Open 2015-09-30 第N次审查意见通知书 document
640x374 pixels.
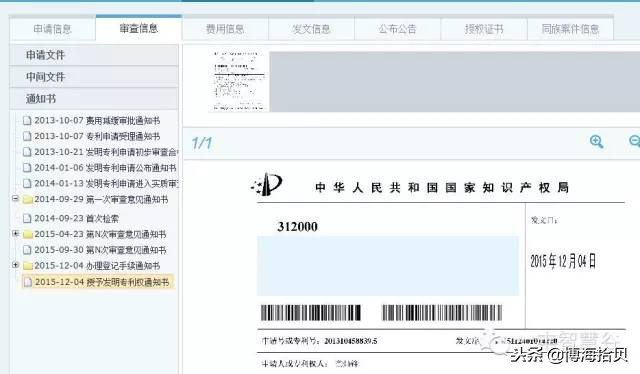(x=100, y=250)
